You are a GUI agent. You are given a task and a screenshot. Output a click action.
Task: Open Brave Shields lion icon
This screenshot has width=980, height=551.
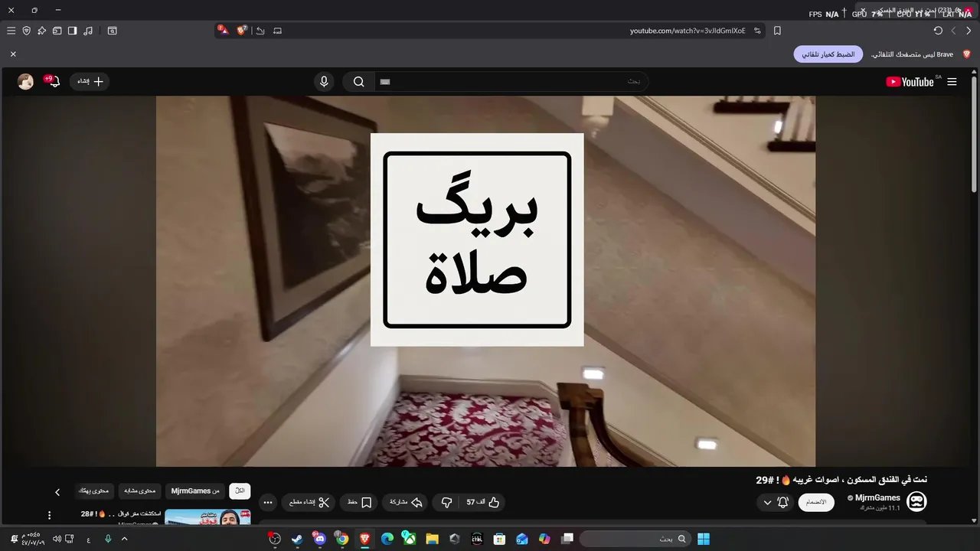(x=242, y=31)
